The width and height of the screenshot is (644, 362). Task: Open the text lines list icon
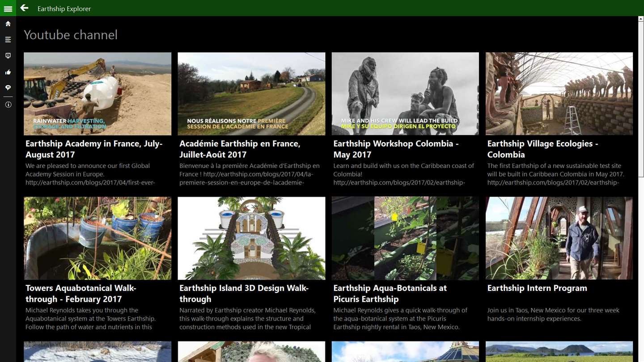coord(8,40)
